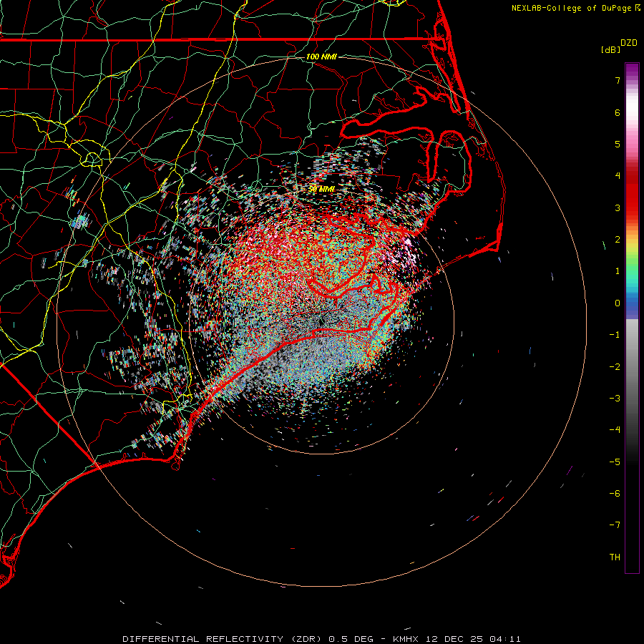Click the '50 NMI' range ring label
644x644 pixels.
click(322, 189)
